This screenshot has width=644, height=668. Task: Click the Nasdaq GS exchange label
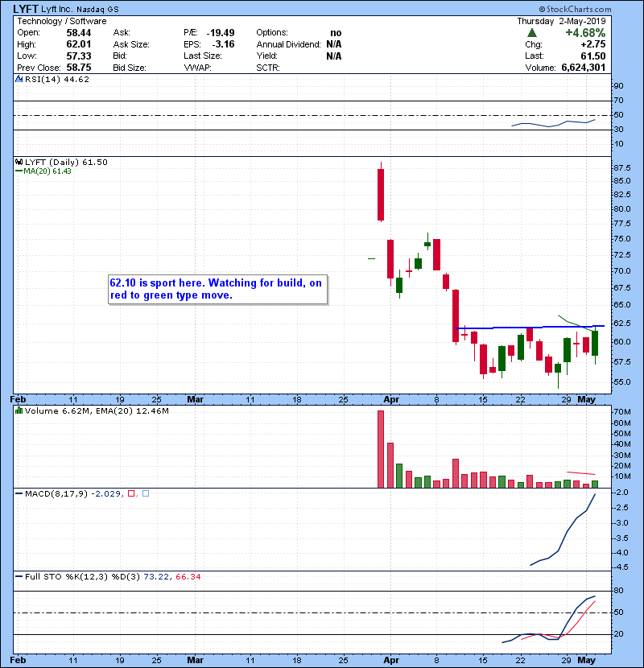97,10
